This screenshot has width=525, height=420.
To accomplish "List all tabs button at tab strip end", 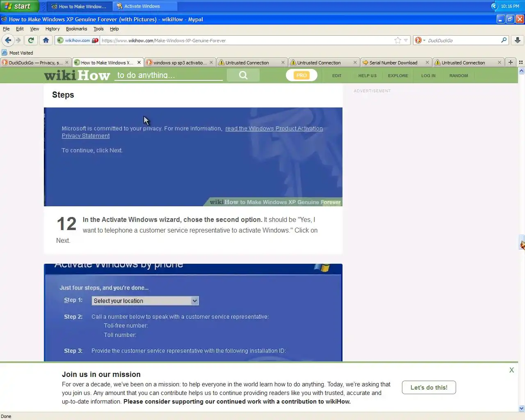I will [x=520, y=62].
